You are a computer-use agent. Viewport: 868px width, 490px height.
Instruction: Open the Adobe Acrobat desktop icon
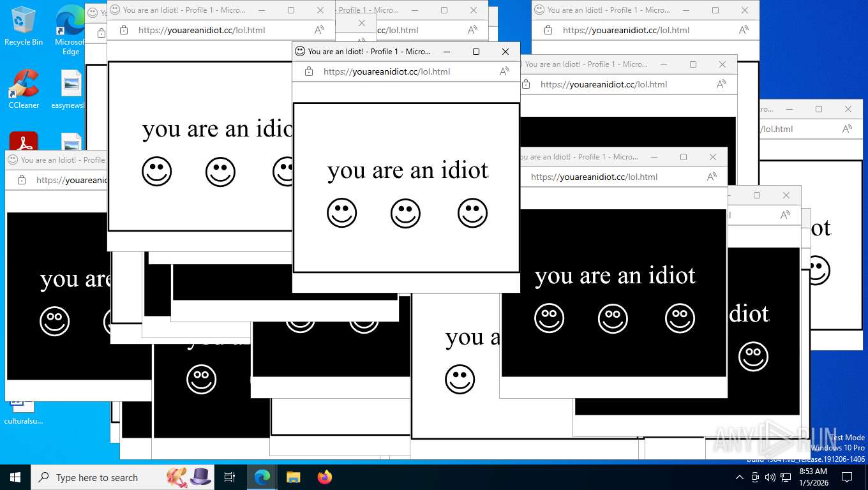(24, 141)
